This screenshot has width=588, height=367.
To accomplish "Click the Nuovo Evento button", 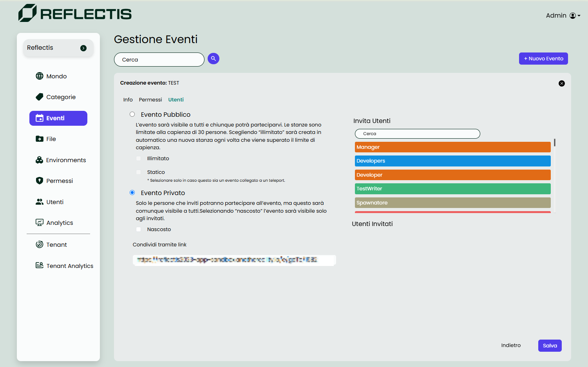I will [543, 58].
